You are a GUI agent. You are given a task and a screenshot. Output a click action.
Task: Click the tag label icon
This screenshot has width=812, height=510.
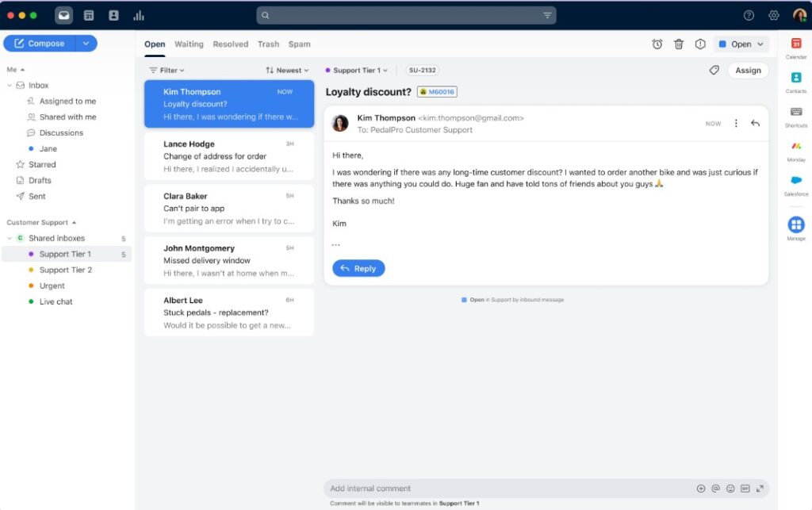714,70
